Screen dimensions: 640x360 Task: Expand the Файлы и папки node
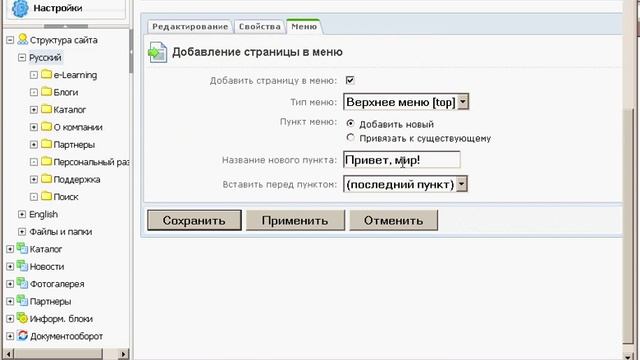(x=22, y=232)
